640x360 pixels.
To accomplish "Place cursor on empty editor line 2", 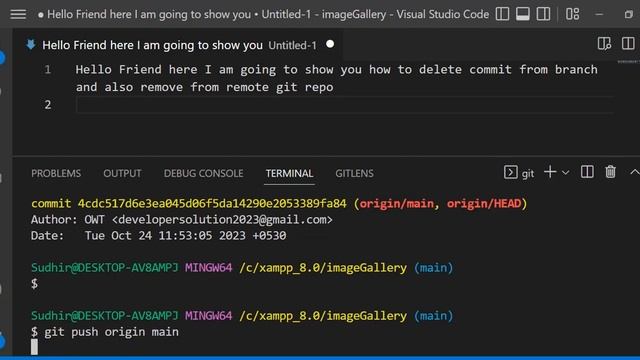I will coord(345,105).
